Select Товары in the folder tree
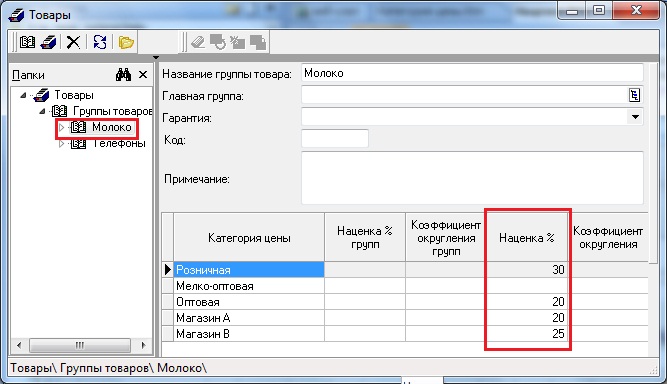The width and height of the screenshot is (667, 384). (x=74, y=95)
